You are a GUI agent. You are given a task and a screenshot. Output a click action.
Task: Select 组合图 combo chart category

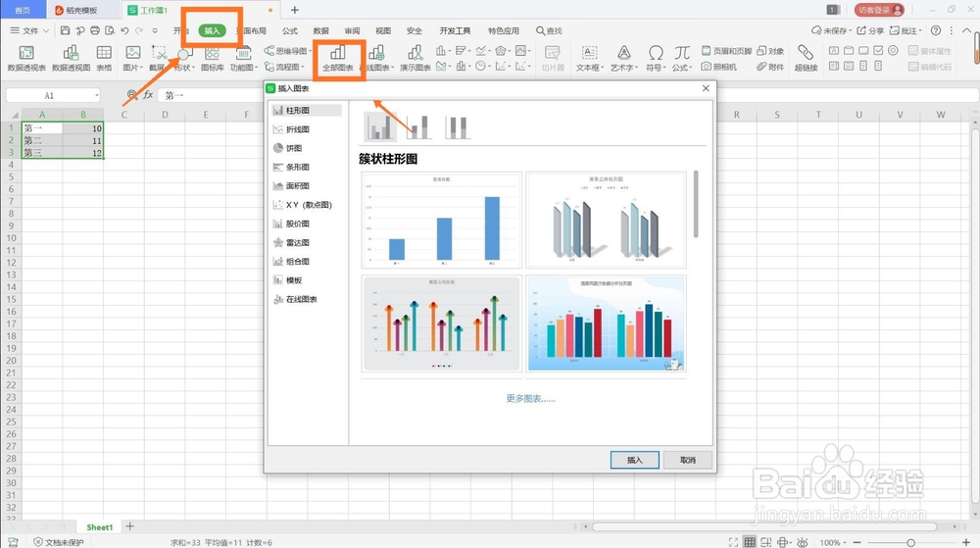(x=306, y=261)
